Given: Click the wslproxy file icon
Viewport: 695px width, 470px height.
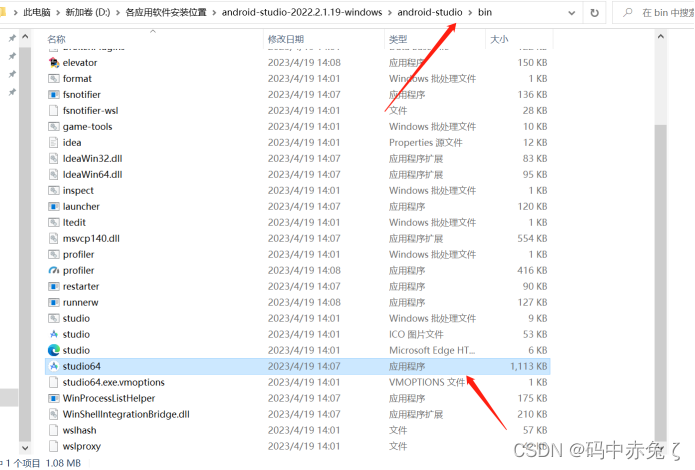Looking at the screenshot, I should [x=54, y=446].
